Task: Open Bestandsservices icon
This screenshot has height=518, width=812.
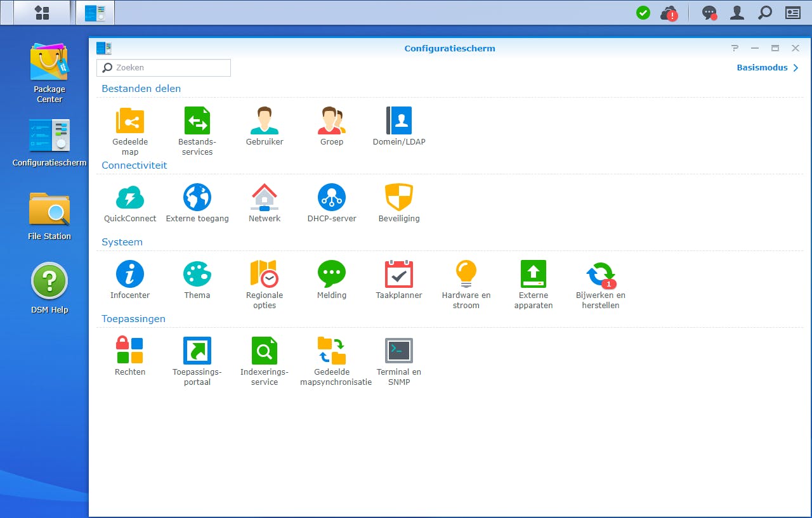Action: point(197,120)
